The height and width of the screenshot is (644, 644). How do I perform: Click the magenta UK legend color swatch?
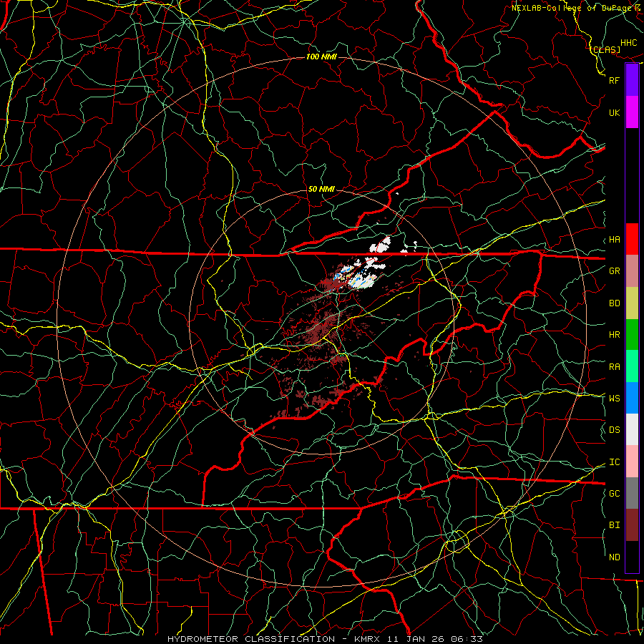[632, 112]
